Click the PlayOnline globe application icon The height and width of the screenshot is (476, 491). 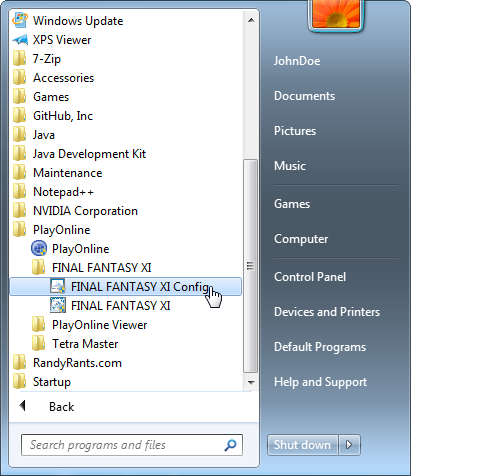click(x=39, y=249)
